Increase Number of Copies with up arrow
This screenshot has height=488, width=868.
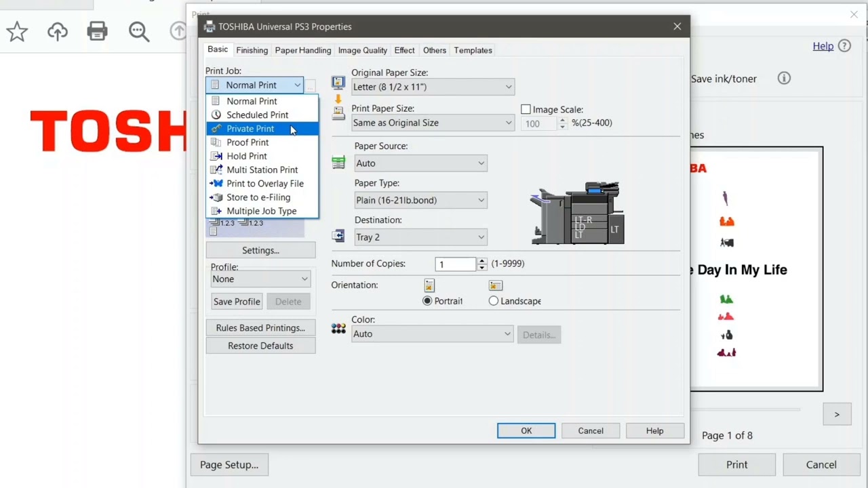tap(482, 261)
